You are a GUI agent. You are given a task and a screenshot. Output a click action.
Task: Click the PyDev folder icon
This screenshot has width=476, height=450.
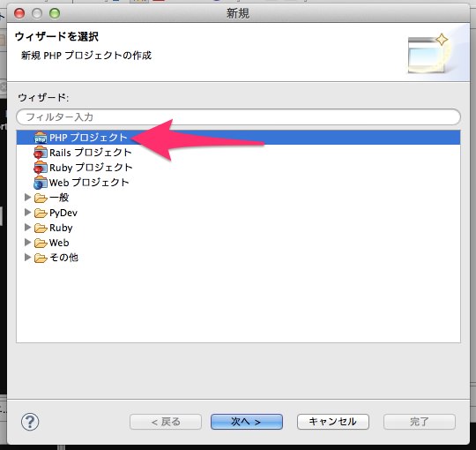click(41, 213)
